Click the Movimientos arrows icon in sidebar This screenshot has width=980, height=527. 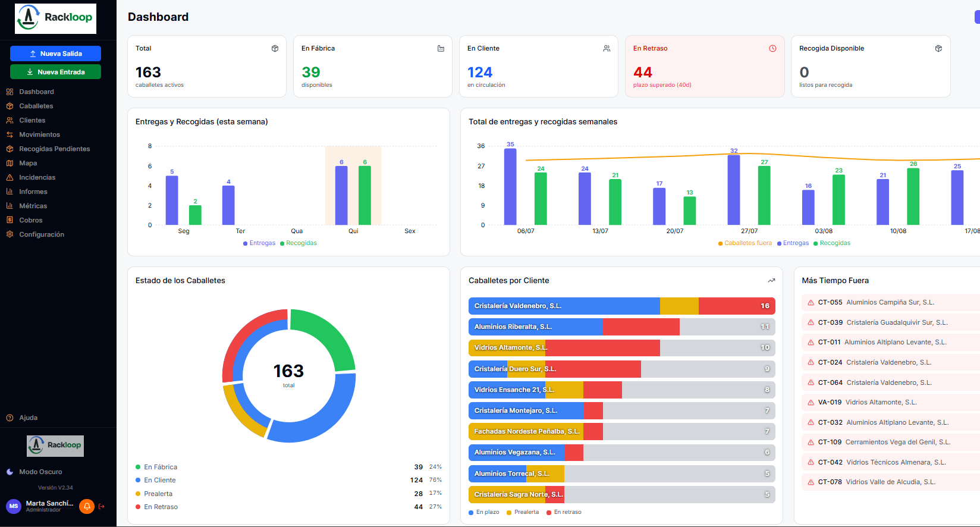click(x=10, y=134)
